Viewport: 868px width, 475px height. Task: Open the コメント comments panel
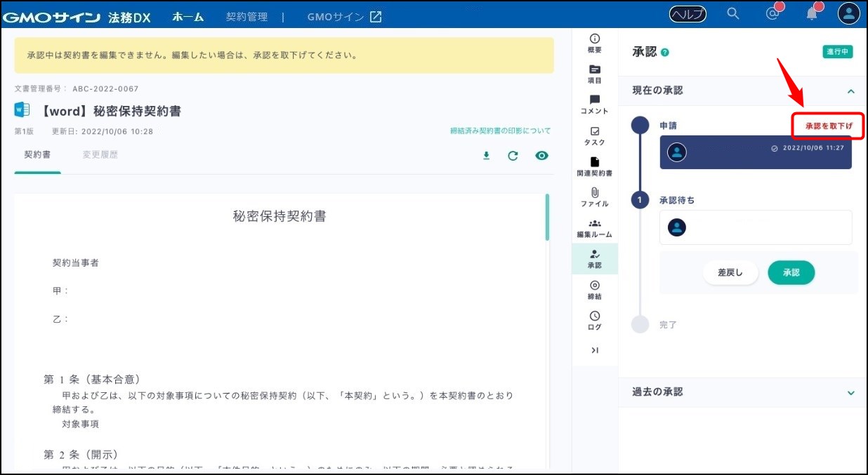pos(595,105)
